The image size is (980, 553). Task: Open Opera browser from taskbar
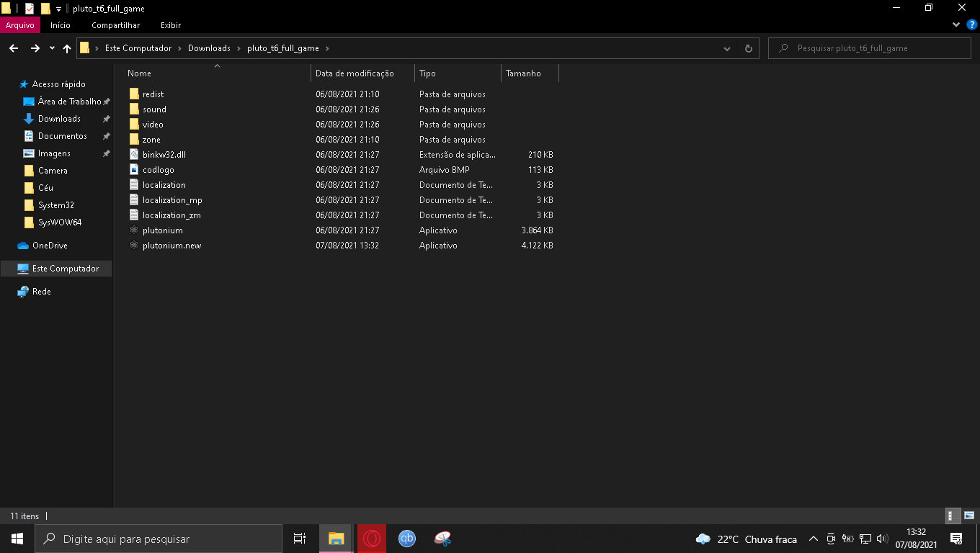click(x=372, y=539)
